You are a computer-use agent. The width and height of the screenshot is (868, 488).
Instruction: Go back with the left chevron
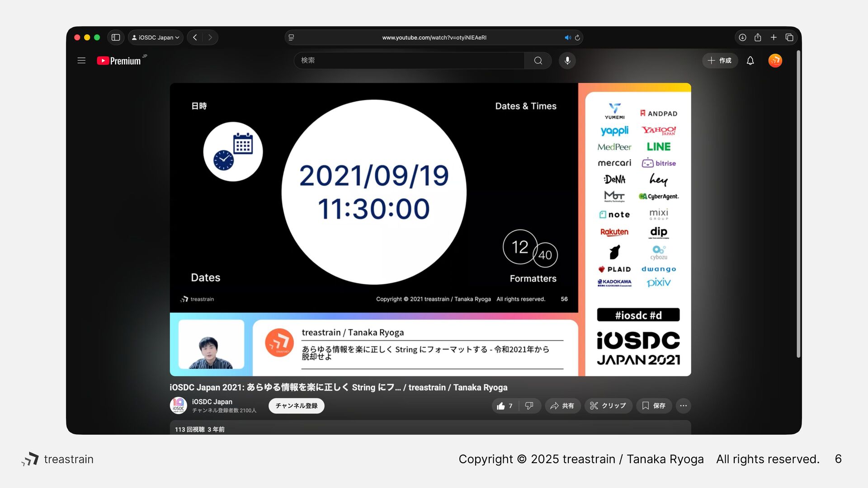(195, 38)
